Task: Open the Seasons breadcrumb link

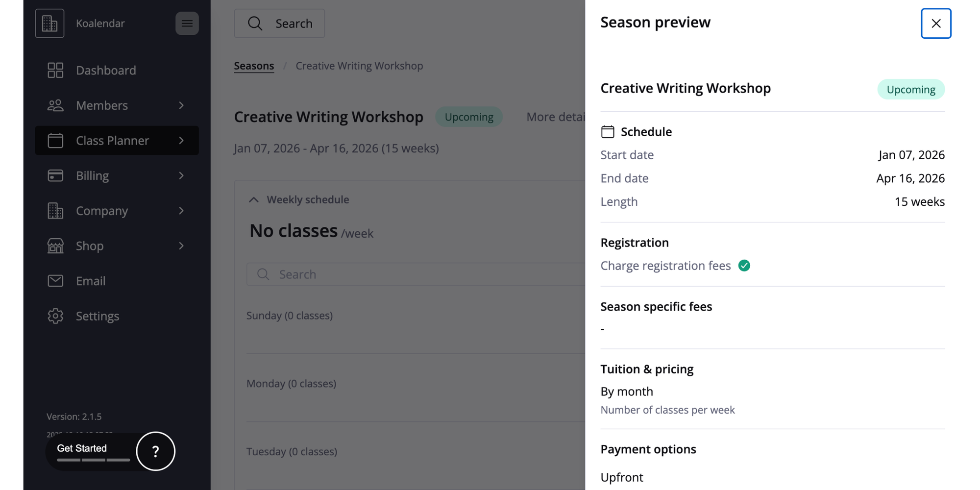Action: click(254, 65)
